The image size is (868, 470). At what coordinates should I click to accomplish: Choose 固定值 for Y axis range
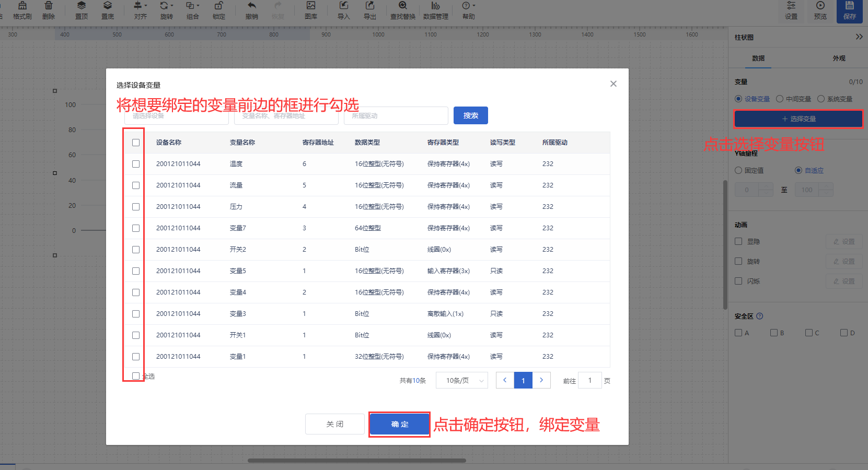738,170
